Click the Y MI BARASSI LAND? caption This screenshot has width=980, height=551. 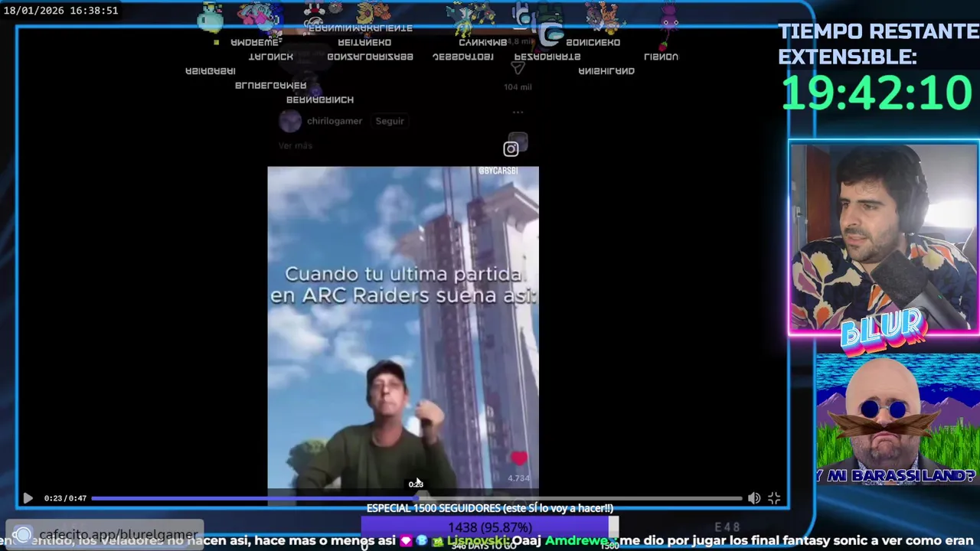(x=897, y=475)
